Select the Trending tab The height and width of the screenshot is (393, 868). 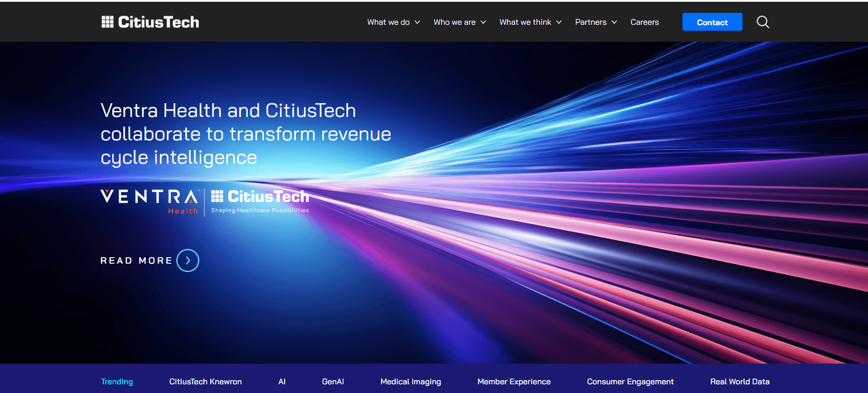(117, 382)
